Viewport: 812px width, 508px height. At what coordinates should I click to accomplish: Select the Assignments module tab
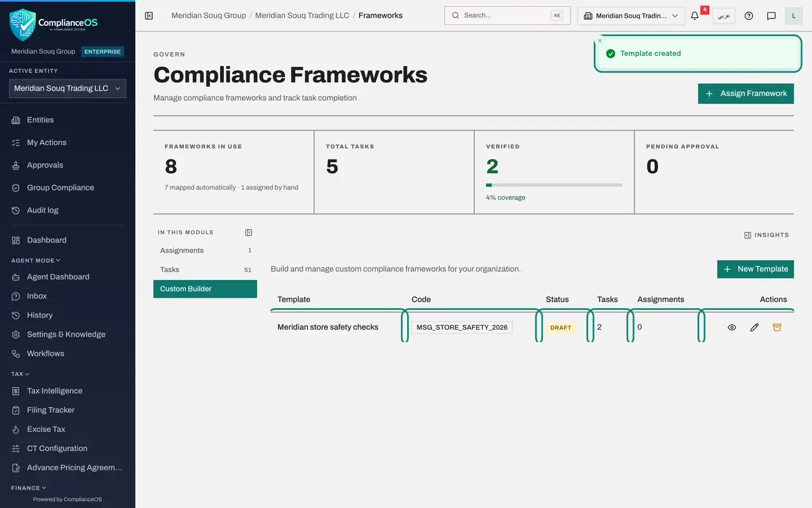coord(205,251)
